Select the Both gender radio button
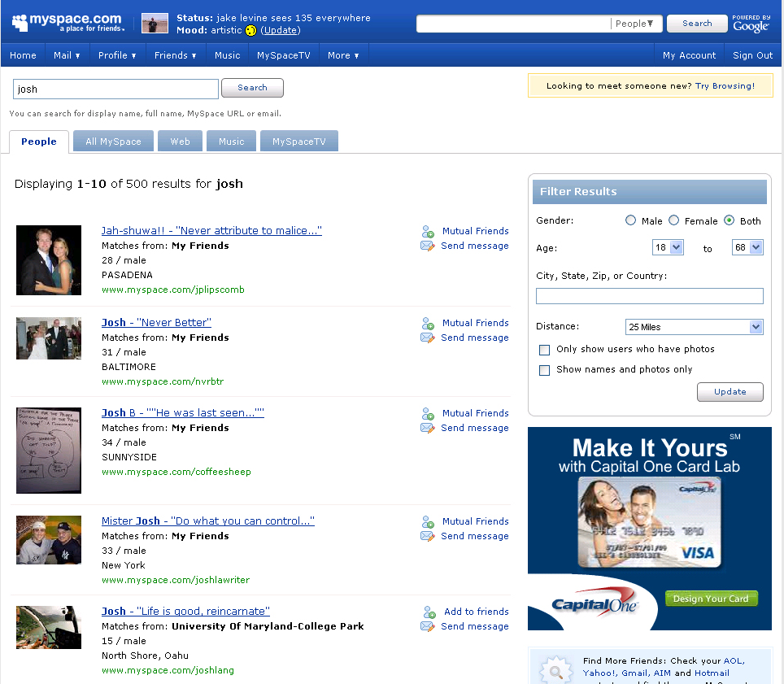This screenshot has height=684, width=784. tap(729, 220)
